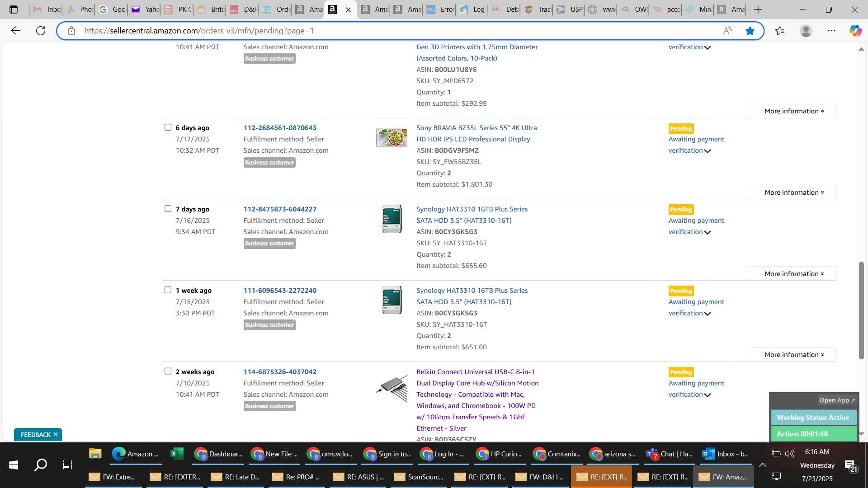This screenshot has height=488, width=868.
Task: Expand More information for order 112-8475873-6044227
Action: 792,274
